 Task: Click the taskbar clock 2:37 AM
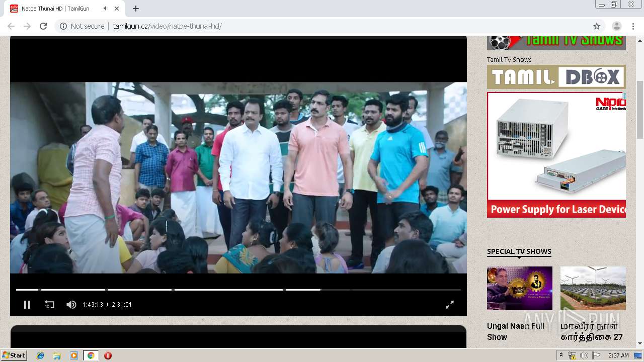[618, 355]
